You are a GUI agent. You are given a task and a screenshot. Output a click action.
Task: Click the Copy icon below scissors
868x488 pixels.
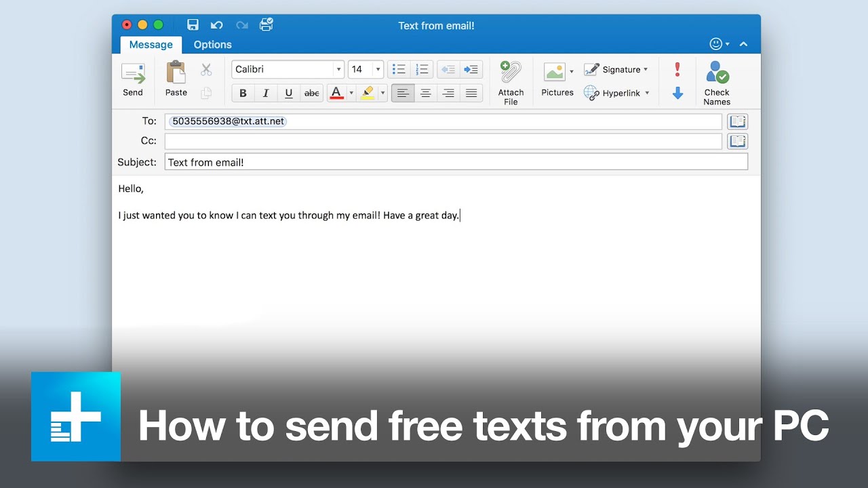click(x=206, y=92)
